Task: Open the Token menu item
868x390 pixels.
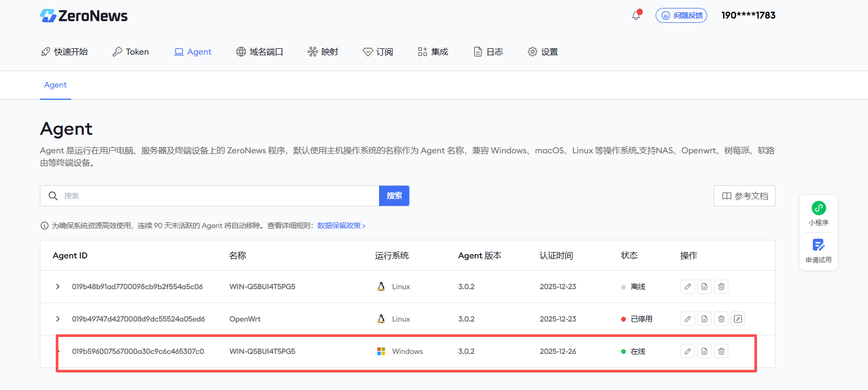Action: click(131, 51)
